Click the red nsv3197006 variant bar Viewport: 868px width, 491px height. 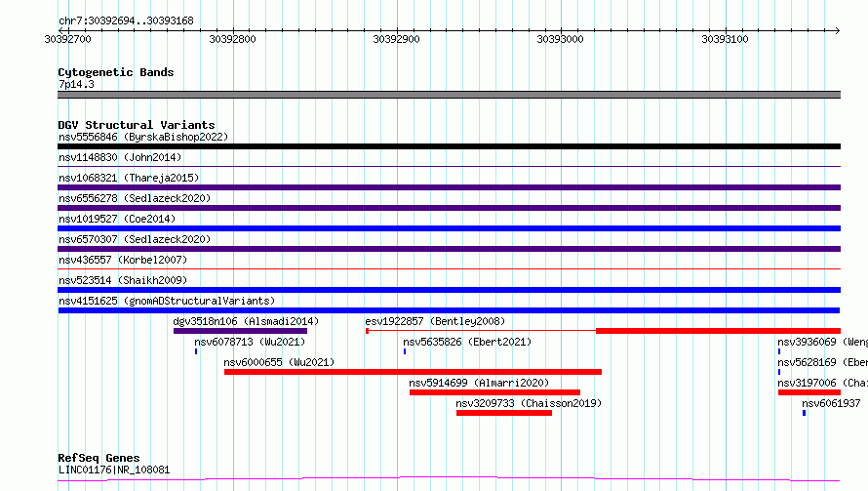coord(809,392)
